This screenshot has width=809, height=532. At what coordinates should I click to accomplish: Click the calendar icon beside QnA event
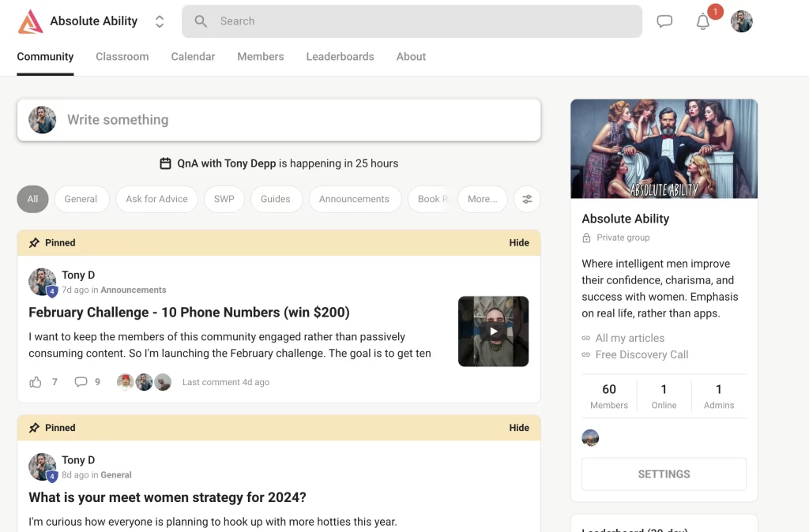(x=165, y=163)
